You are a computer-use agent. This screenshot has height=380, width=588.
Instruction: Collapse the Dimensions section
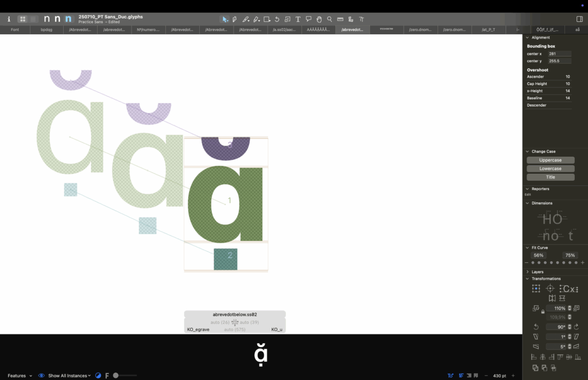[527, 203]
